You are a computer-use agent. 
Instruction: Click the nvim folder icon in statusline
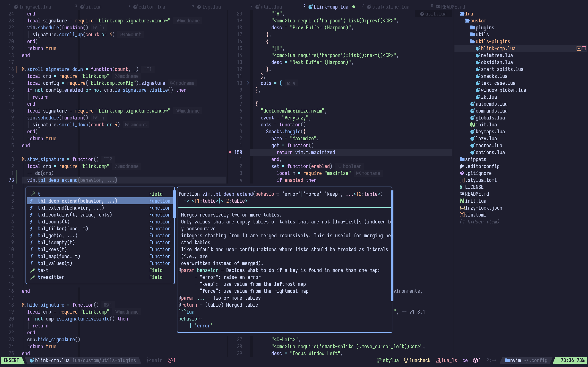[x=507, y=360]
